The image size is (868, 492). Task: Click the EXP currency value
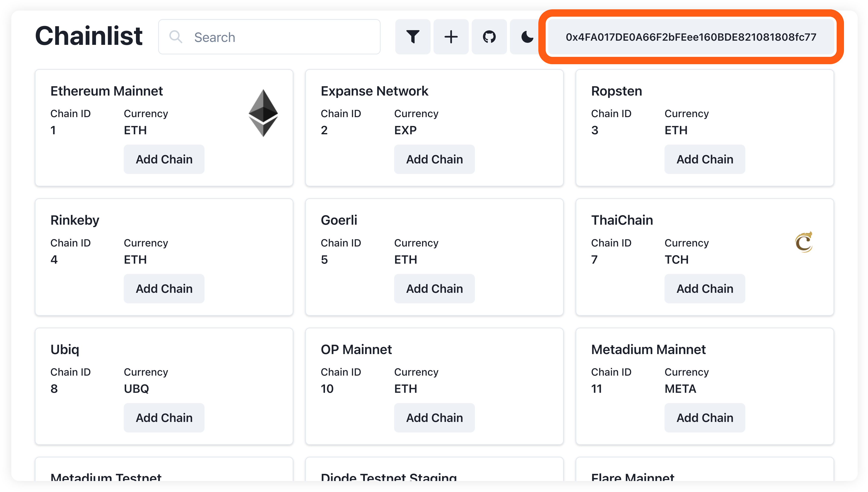click(405, 130)
